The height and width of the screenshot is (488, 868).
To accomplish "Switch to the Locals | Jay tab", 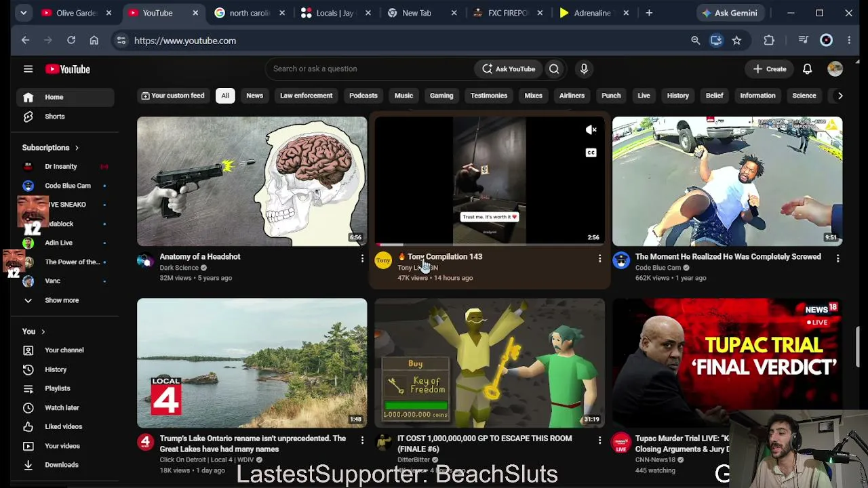I will tap(337, 13).
